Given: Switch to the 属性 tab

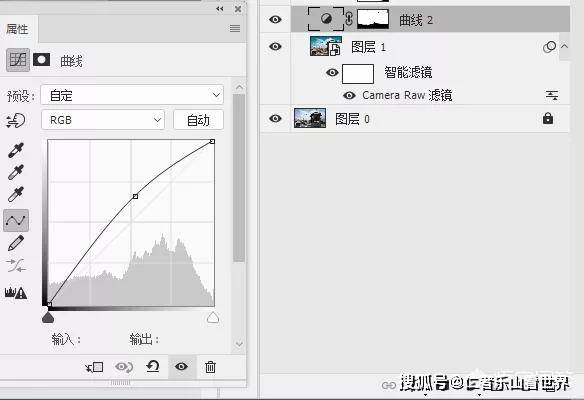Looking at the screenshot, I should point(18,29).
